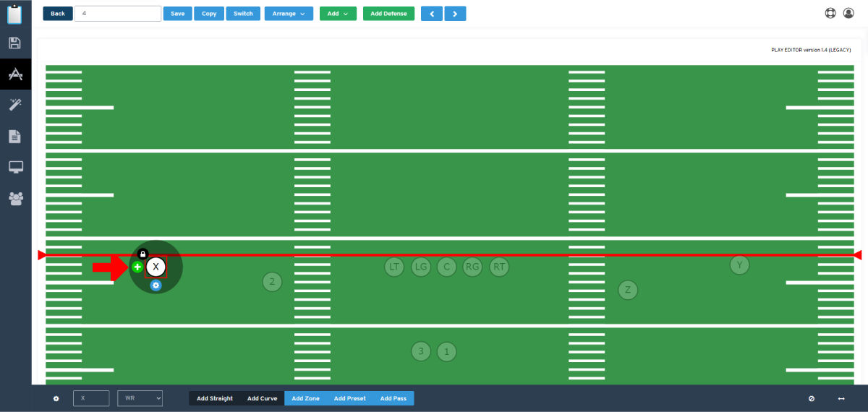The width and height of the screenshot is (868, 412).
Task: Click the play name field containing 4
Action: [x=118, y=14]
